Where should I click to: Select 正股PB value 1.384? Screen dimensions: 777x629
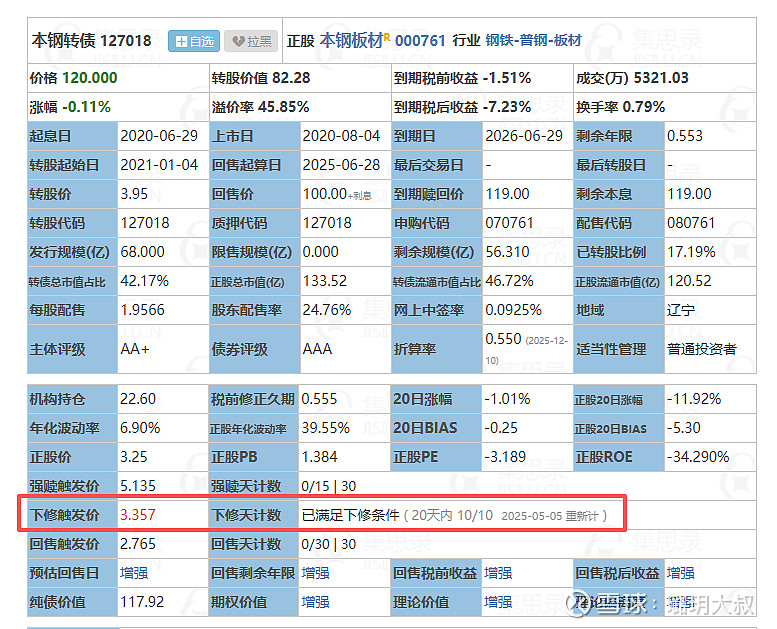[x=319, y=457]
